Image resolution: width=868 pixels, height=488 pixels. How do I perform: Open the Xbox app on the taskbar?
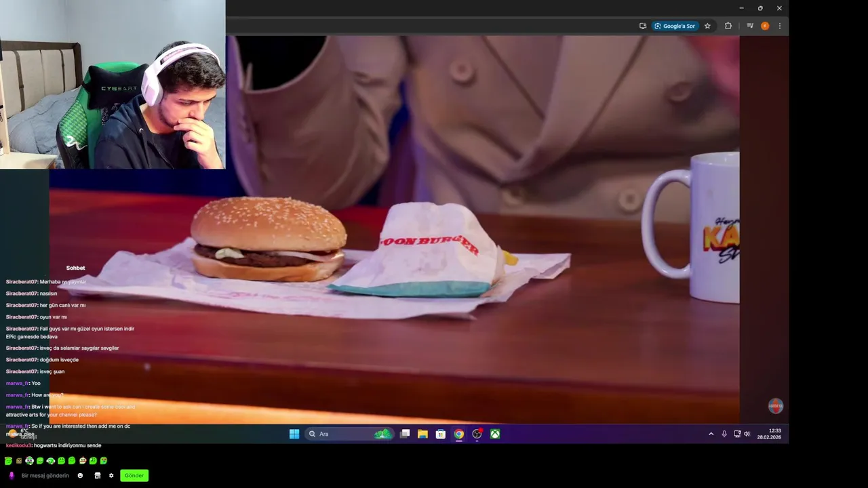495,434
